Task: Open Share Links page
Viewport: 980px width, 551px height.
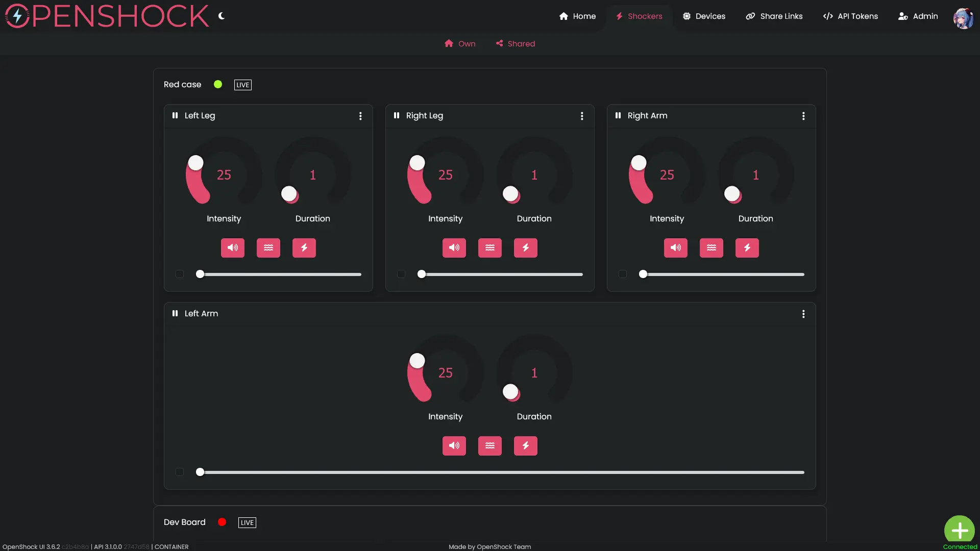Action: click(774, 16)
